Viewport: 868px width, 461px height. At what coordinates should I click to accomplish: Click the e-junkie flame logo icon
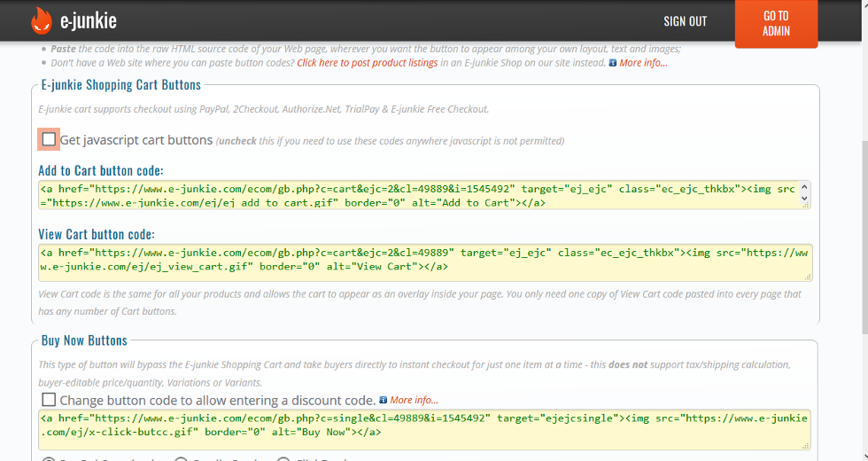click(42, 20)
